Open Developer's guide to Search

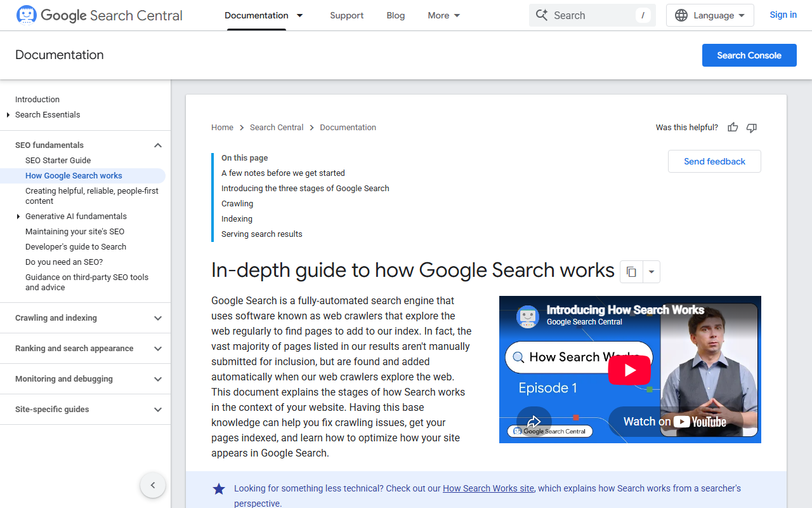tap(75, 247)
